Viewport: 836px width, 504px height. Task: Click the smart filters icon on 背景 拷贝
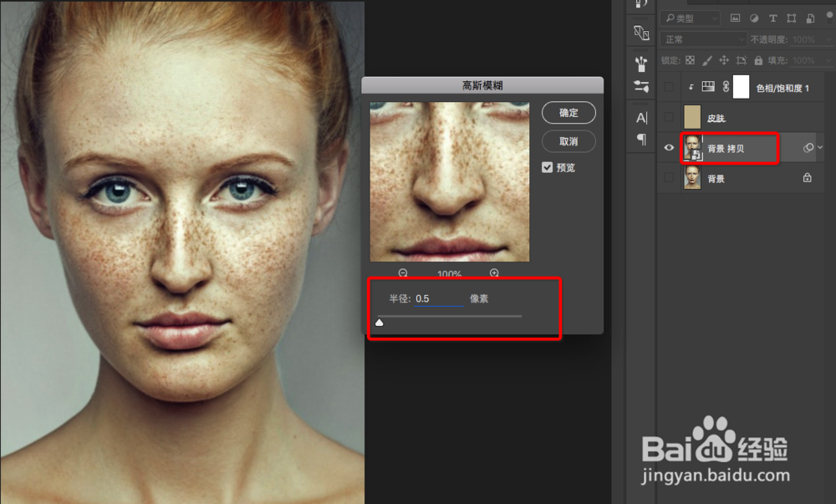[x=808, y=148]
